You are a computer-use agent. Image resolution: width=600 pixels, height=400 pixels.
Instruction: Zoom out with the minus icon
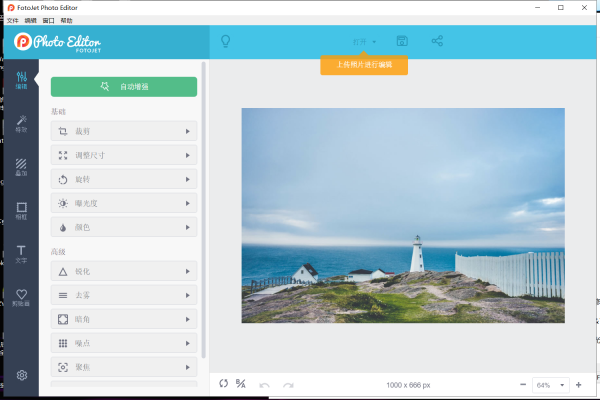pyautogui.click(x=523, y=384)
